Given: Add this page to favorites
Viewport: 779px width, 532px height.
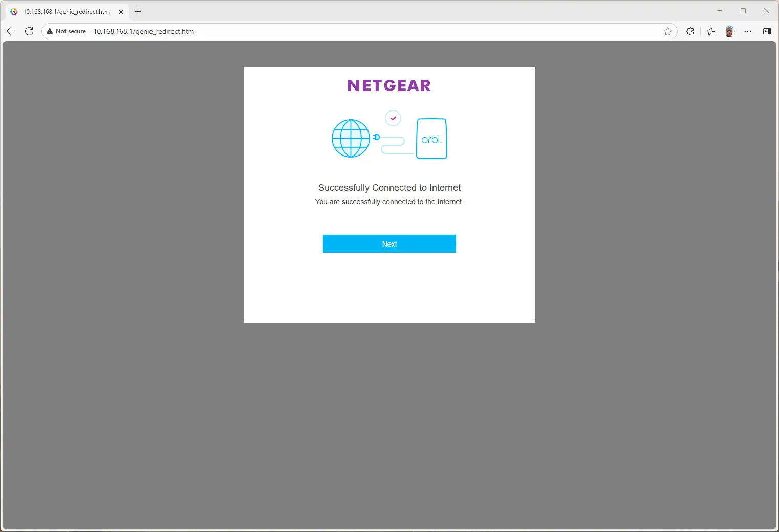Looking at the screenshot, I should coord(668,31).
